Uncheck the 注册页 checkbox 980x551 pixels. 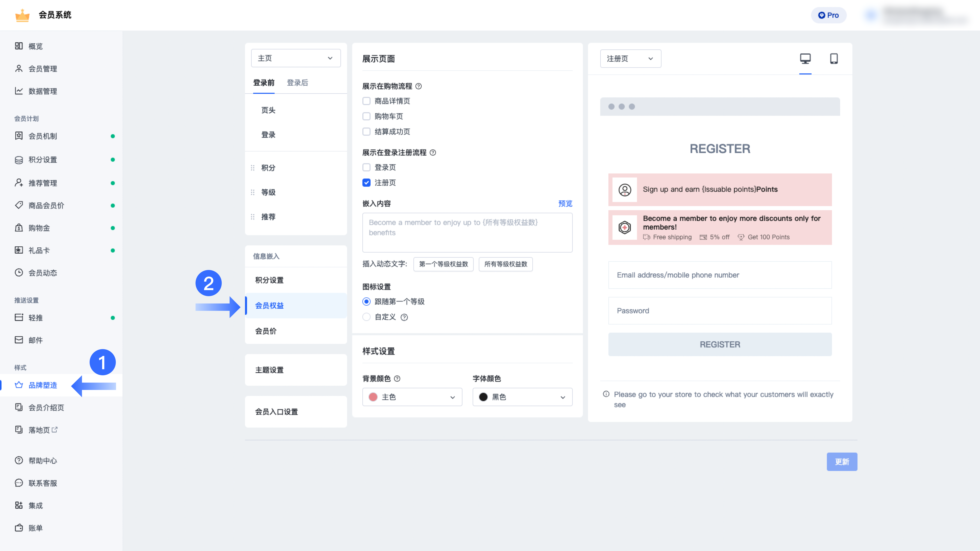(366, 183)
